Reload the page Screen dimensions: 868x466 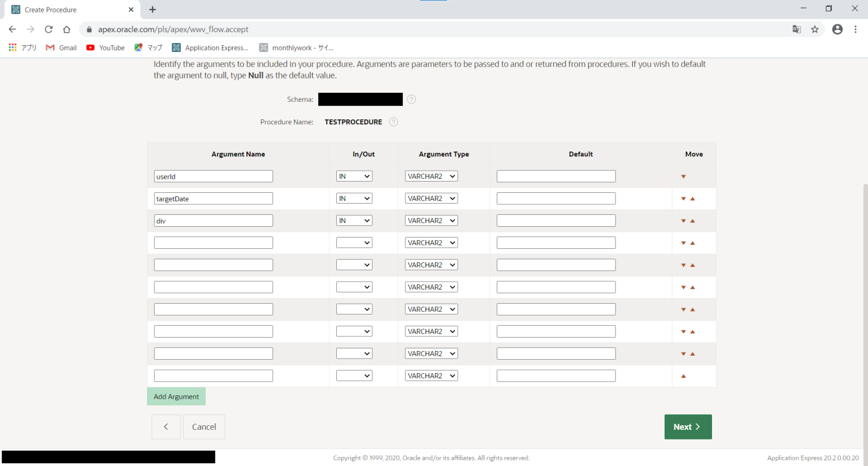click(x=49, y=29)
